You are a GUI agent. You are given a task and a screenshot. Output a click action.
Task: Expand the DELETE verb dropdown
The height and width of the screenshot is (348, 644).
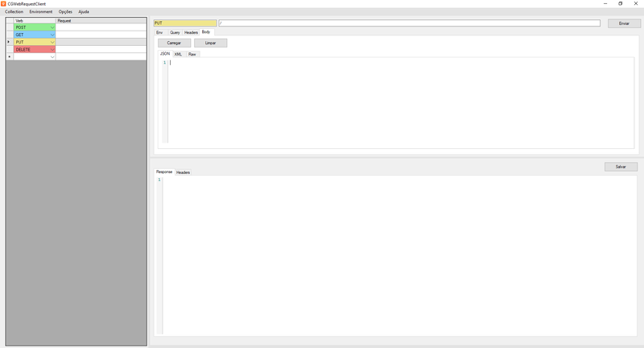tap(52, 50)
